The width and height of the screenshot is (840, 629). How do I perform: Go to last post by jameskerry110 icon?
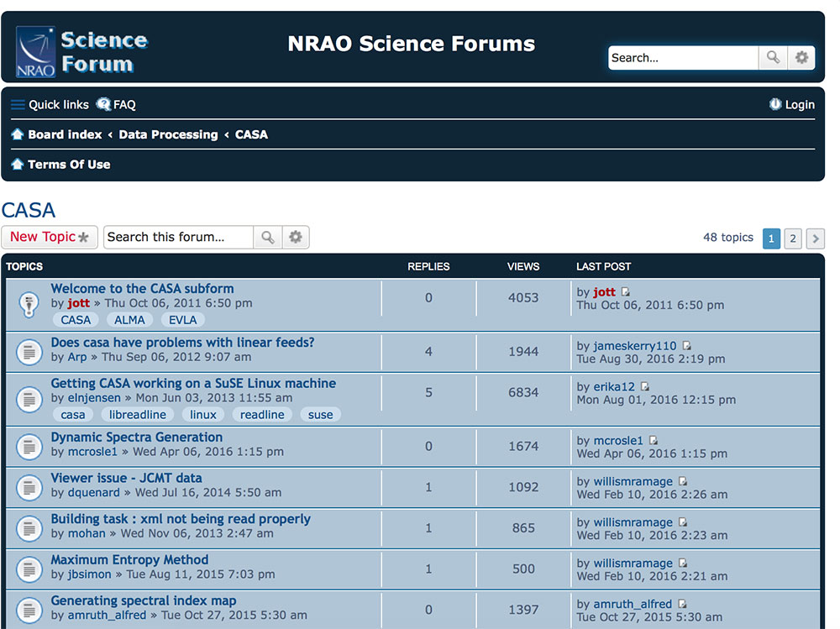click(x=687, y=346)
